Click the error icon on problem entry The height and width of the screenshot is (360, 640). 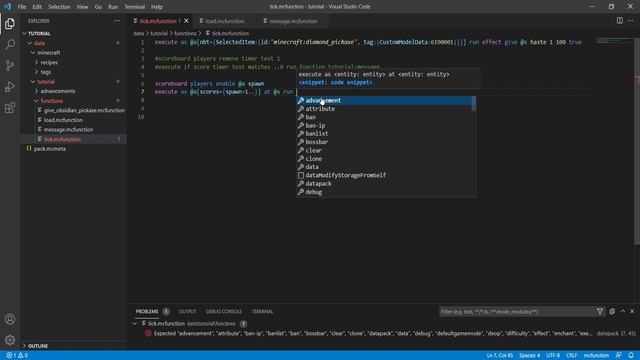[x=148, y=333]
